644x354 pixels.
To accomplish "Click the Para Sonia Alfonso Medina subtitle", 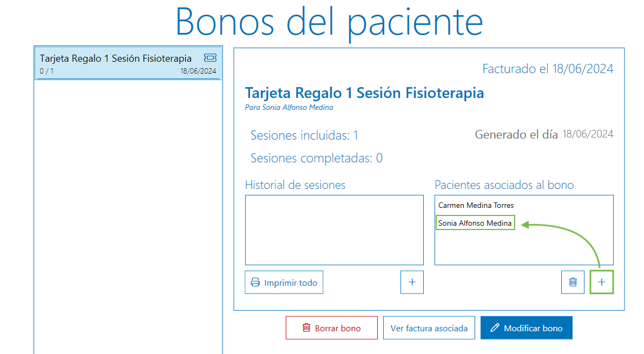I will [x=289, y=108].
